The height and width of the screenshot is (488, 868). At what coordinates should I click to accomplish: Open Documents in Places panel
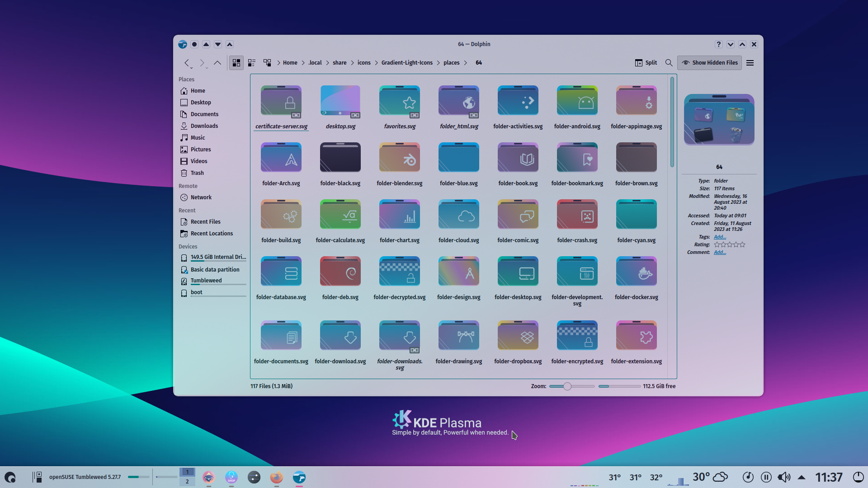[212, 114]
